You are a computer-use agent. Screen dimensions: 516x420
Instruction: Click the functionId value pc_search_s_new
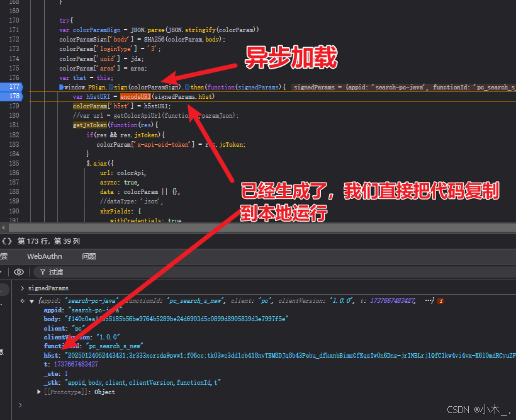115,346
